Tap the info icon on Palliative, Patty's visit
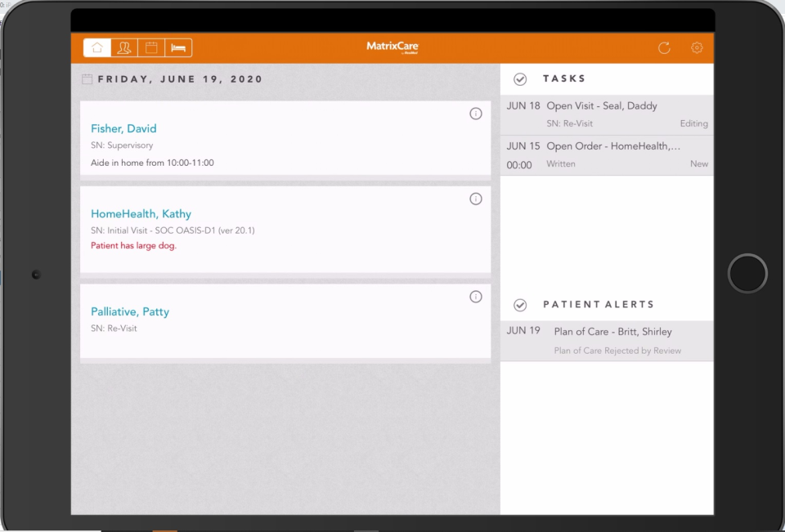The image size is (785, 532). 476,297
